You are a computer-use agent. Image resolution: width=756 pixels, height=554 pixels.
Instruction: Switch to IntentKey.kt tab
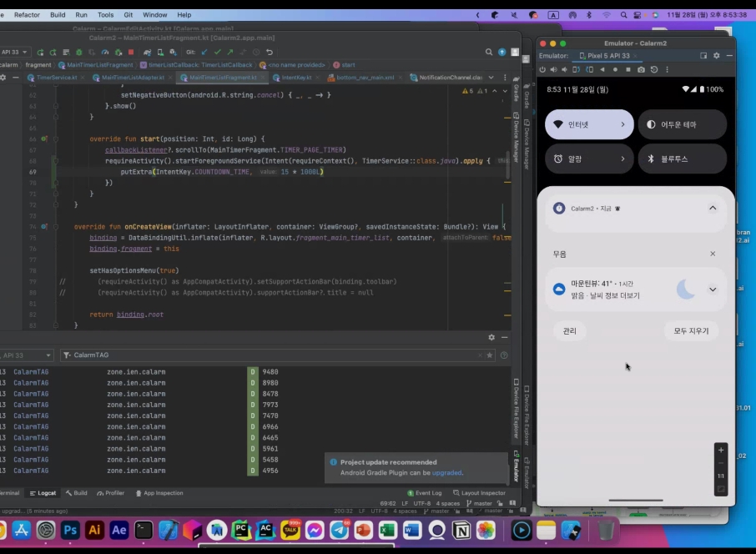[x=296, y=78]
